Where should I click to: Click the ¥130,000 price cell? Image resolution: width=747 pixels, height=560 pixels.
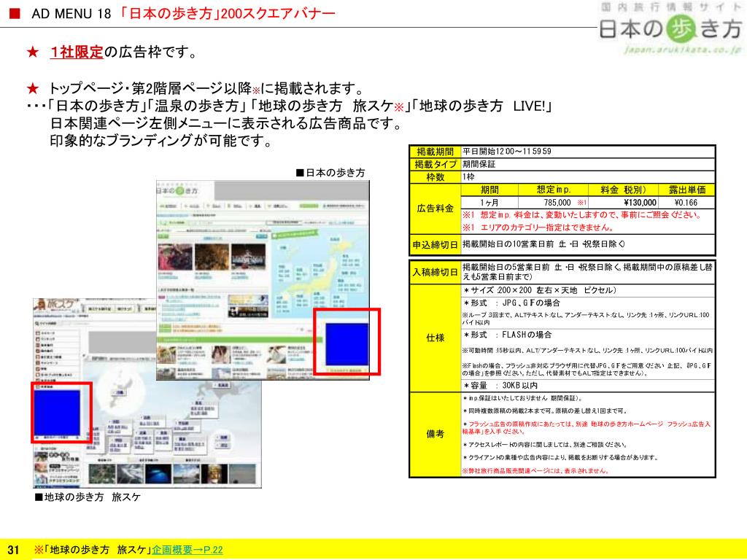click(623, 203)
